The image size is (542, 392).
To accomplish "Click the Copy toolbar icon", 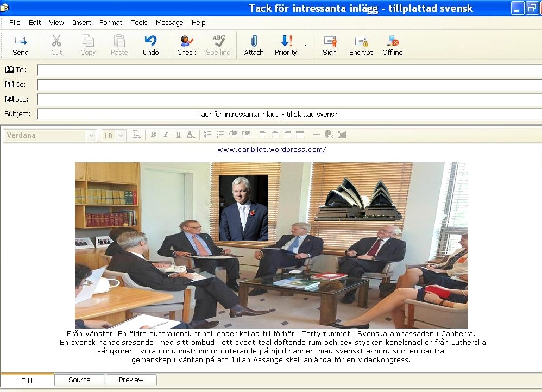I will (88, 41).
